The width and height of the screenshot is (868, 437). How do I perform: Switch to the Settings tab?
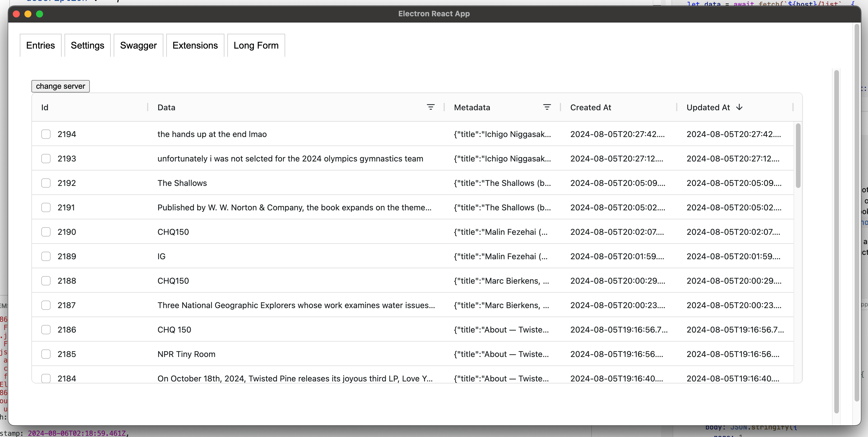[87, 45]
